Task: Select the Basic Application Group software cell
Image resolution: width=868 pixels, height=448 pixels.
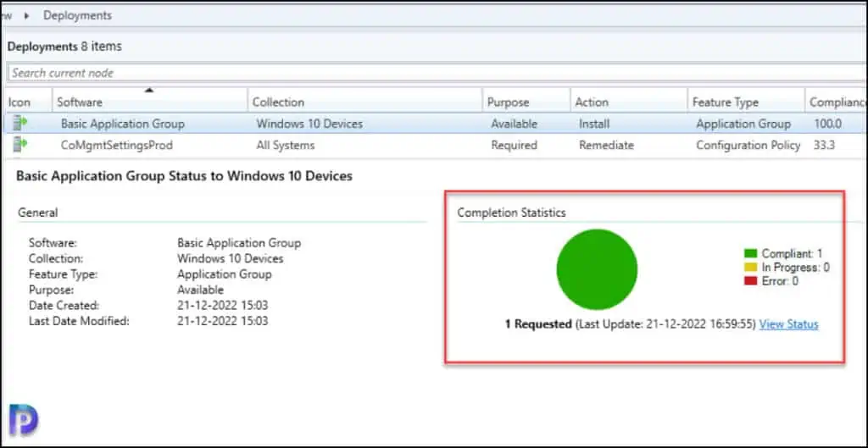Action: pos(122,124)
